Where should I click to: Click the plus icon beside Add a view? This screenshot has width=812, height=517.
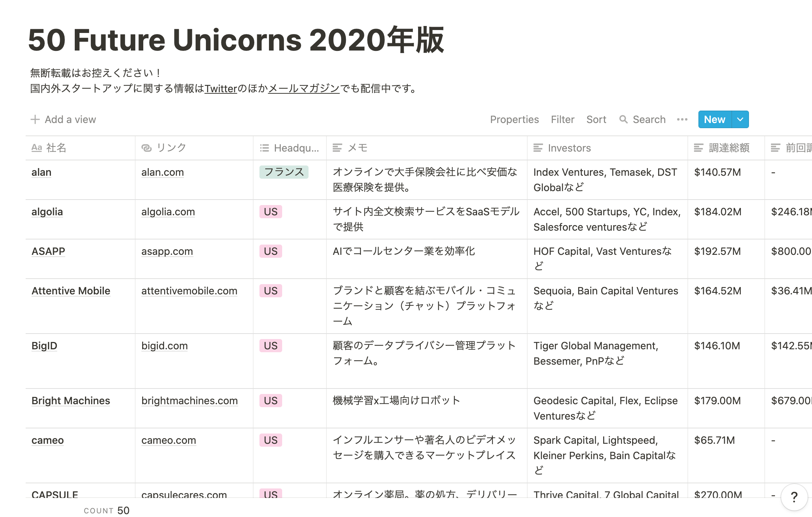pyautogui.click(x=35, y=119)
